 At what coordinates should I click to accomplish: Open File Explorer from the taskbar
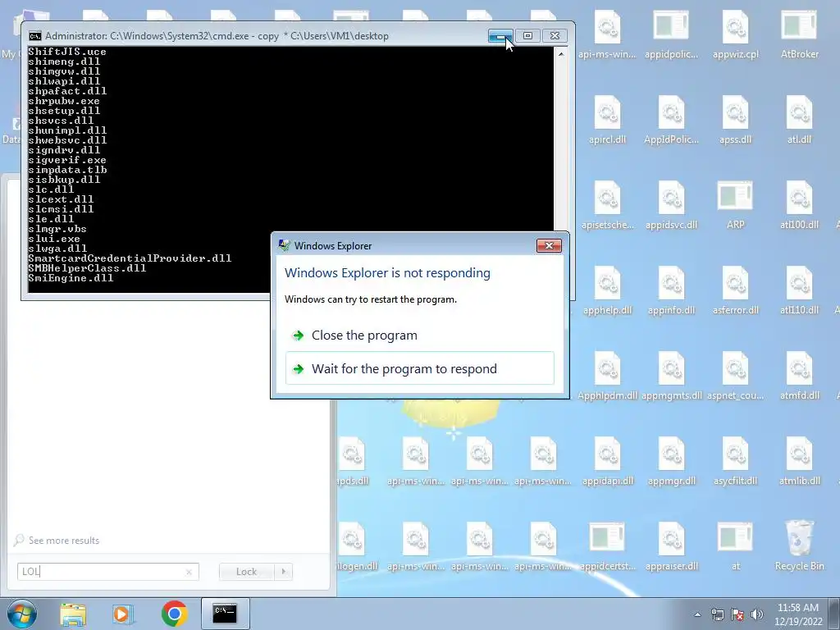(73, 614)
